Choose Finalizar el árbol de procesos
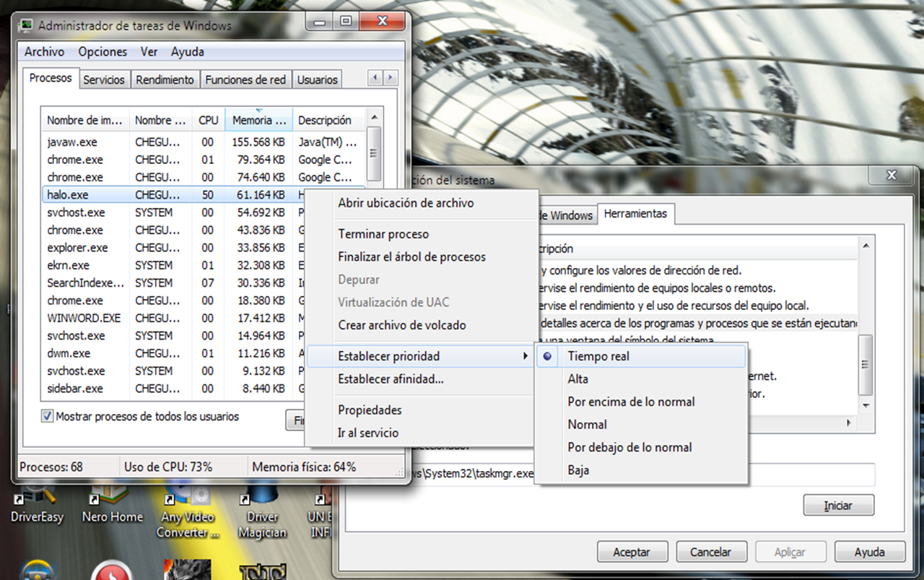The image size is (924, 580). (x=422, y=256)
